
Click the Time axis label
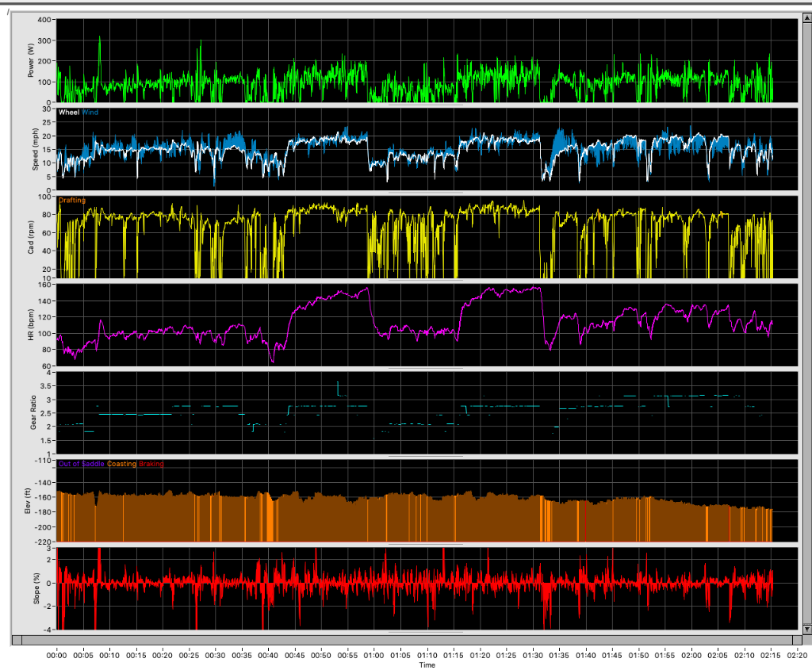tap(427, 666)
